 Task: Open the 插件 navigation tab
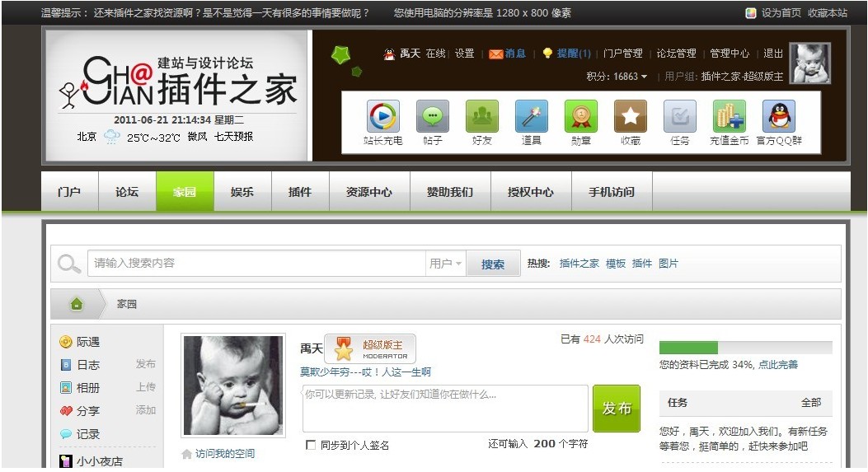tap(300, 191)
